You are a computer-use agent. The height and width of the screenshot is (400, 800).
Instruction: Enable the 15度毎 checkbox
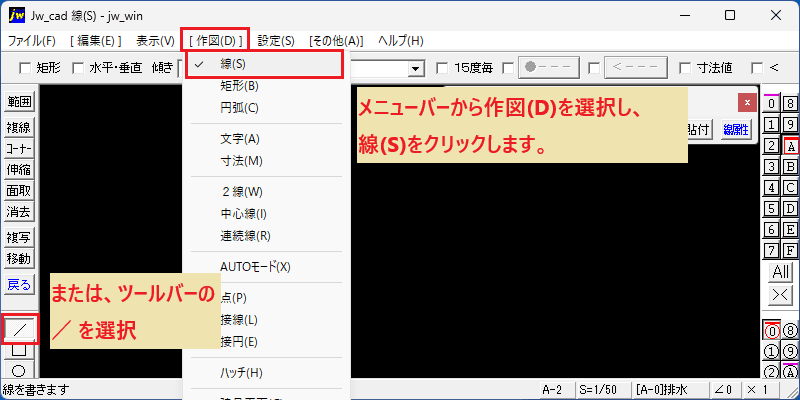[x=443, y=68]
